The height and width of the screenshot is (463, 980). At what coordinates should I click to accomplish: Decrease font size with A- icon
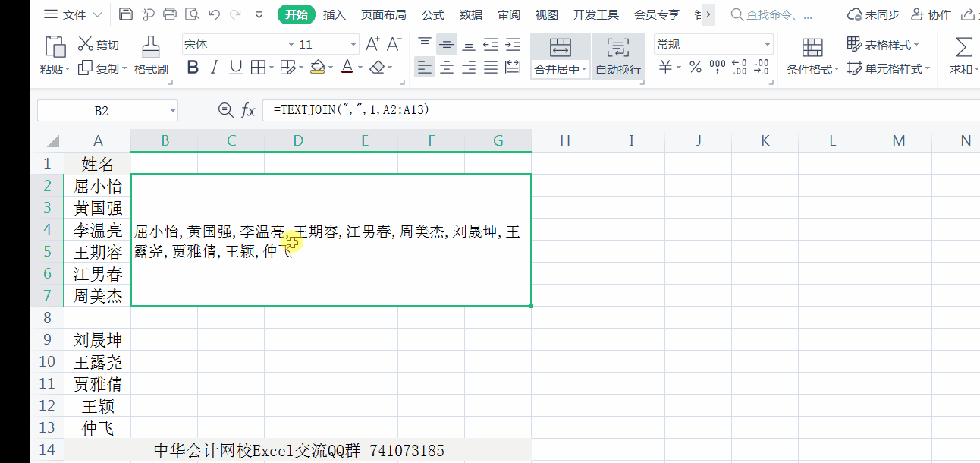pyautogui.click(x=394, y=45)
